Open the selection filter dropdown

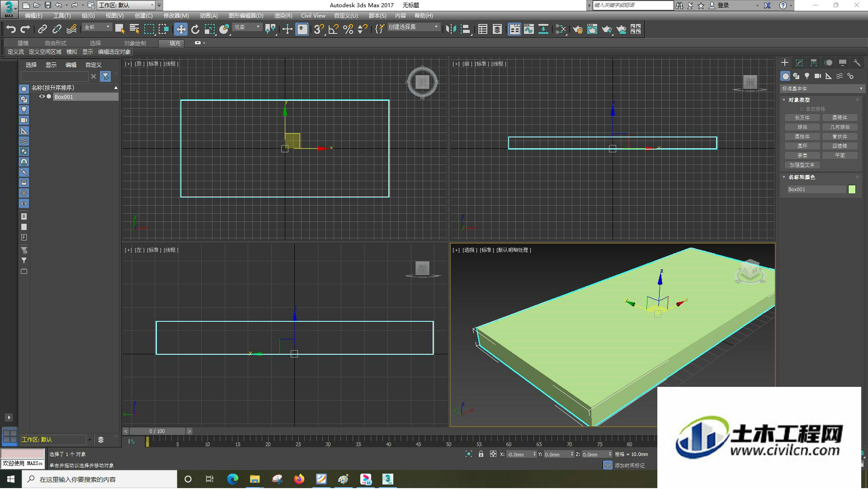[97, 27]
